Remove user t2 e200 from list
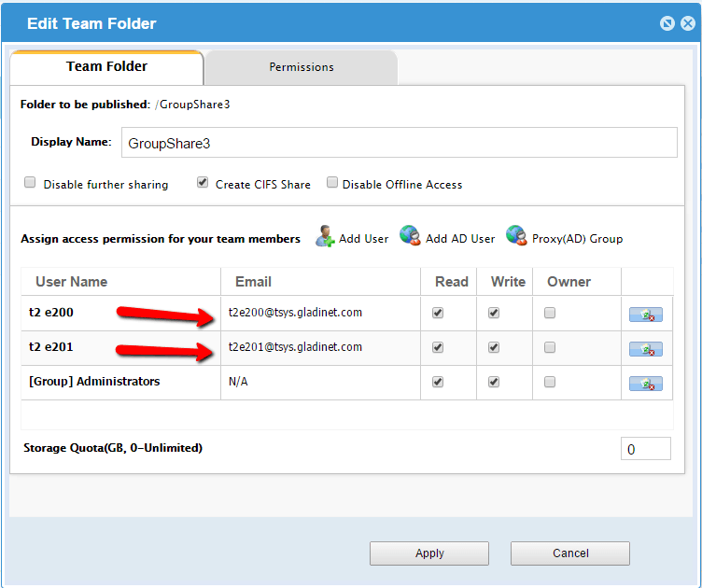702x588 pixels. point(646,315)
